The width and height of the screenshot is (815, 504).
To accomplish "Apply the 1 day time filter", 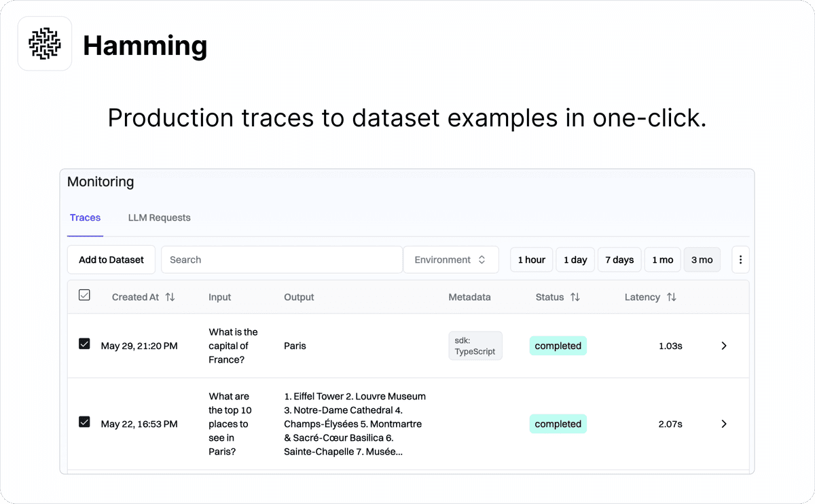I will (x=575, y=259).
